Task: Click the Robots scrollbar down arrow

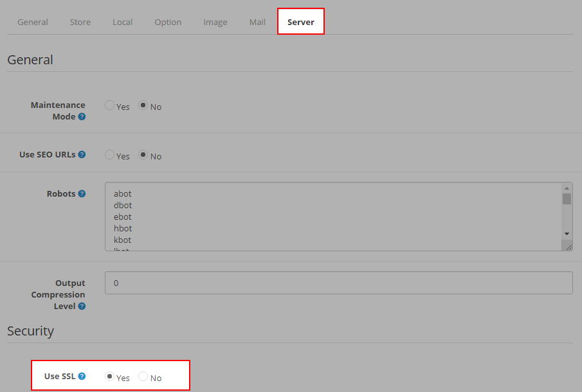Action: [567, 234]
